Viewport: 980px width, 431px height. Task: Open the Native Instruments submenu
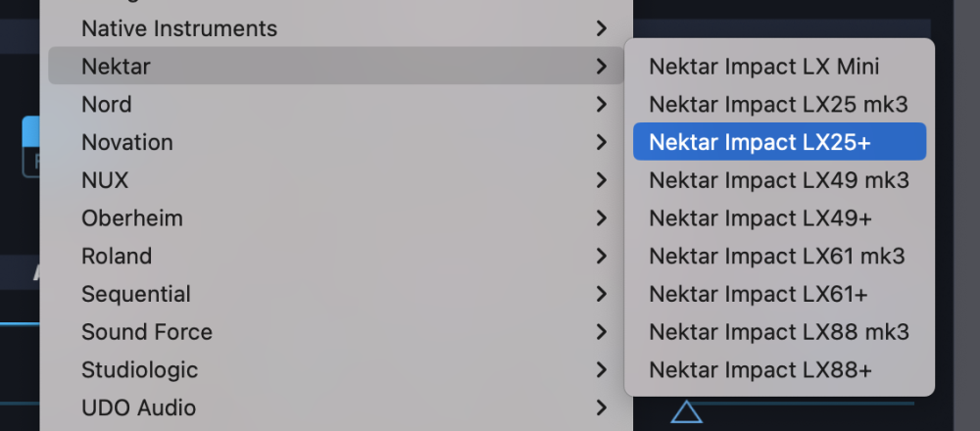coord(179,28)
